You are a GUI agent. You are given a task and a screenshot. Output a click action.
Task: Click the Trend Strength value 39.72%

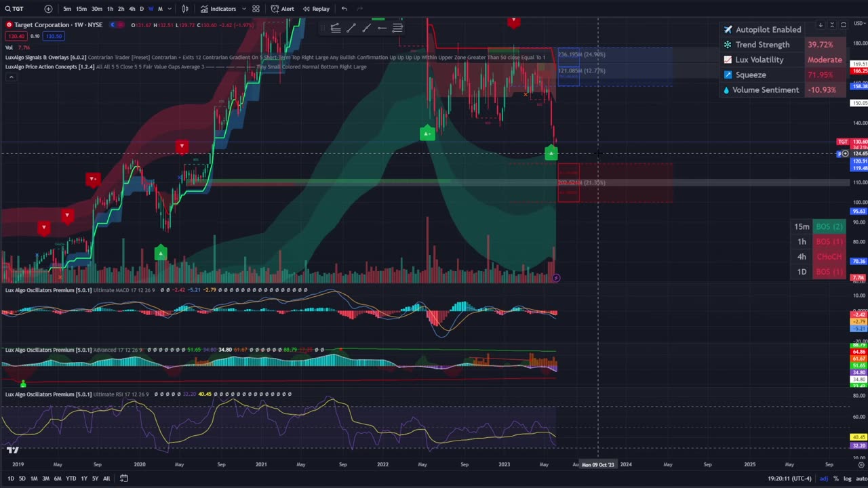820,45
